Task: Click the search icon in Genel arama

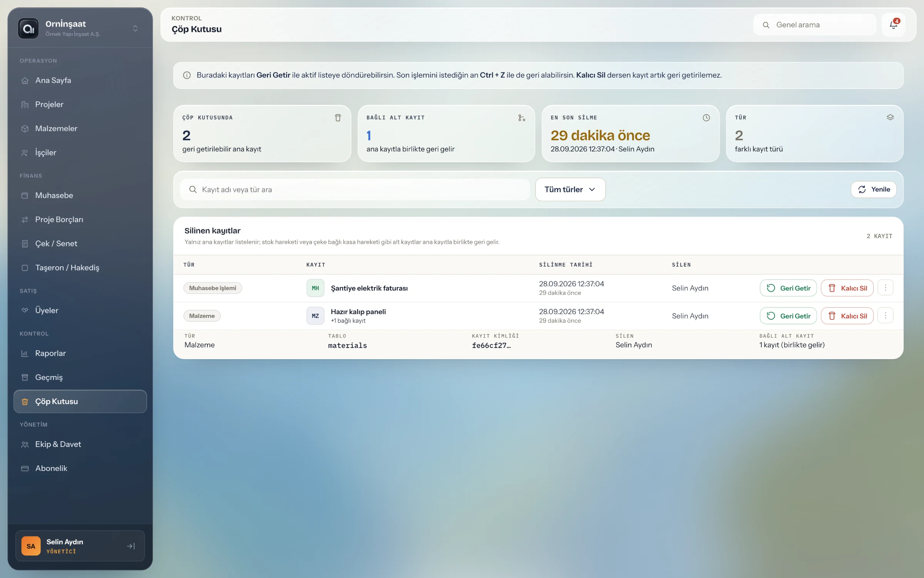Action: click(766, 25)
